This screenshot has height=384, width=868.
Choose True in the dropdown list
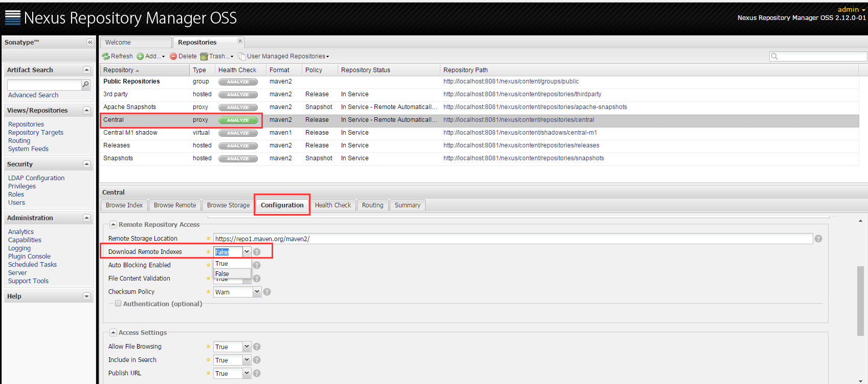click(232, 264)
